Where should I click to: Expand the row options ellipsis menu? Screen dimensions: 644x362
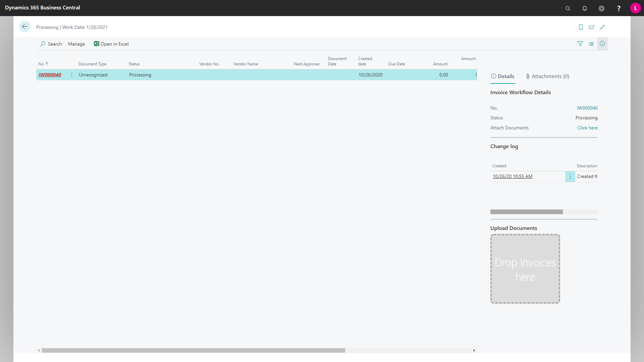coord(72,75)
